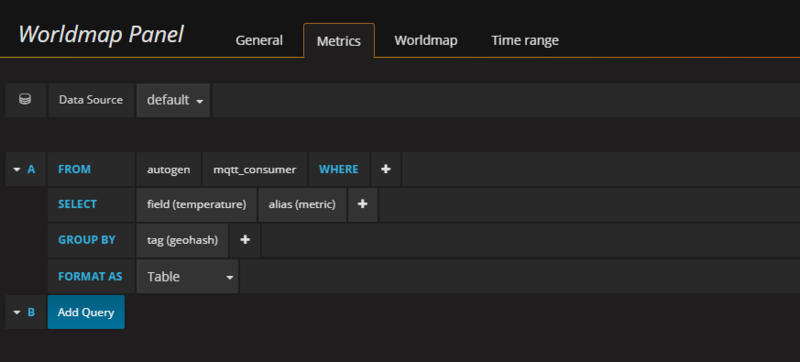Click the Worldmap Panel title
This screenshot has height=362, width=800.
pos(101,35)
